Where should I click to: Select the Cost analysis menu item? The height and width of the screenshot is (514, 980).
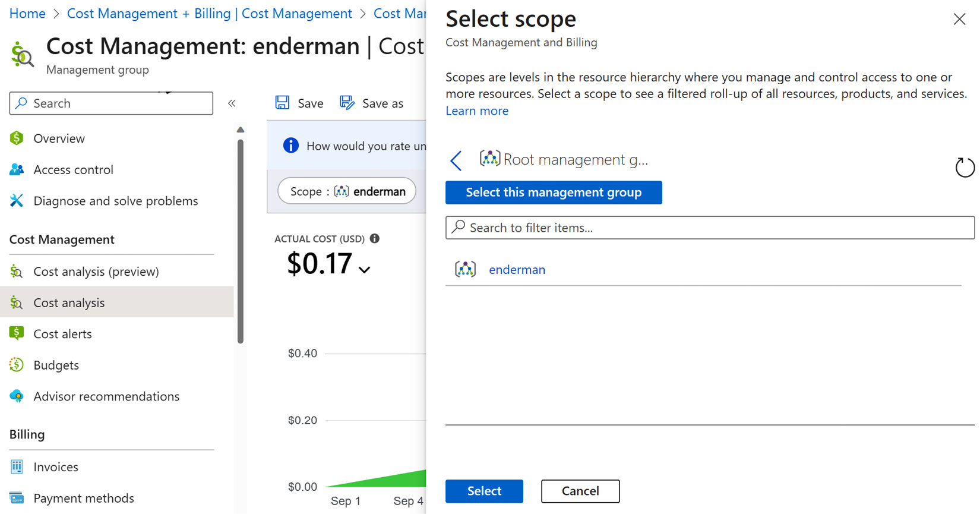pyautogui.click(x=117, y=302)
